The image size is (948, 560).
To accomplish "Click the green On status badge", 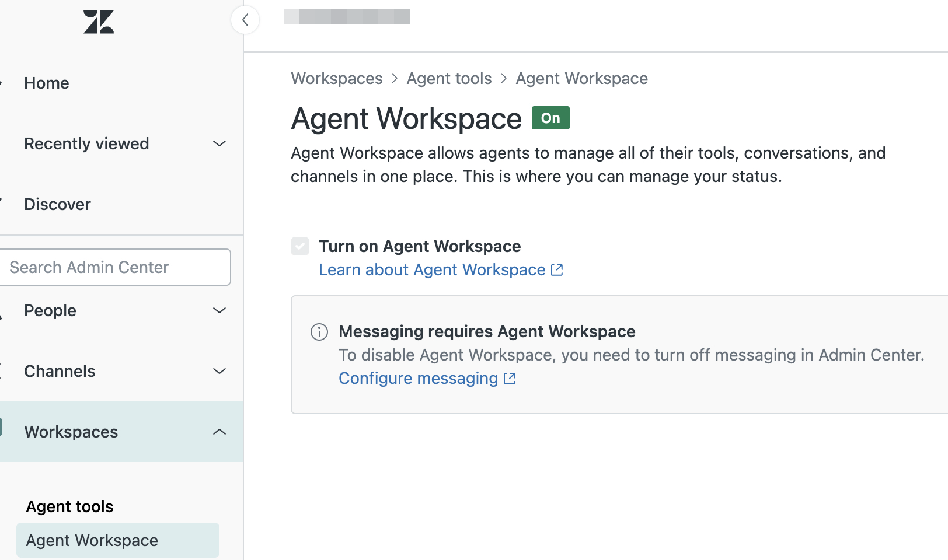I will click(550, 118).
